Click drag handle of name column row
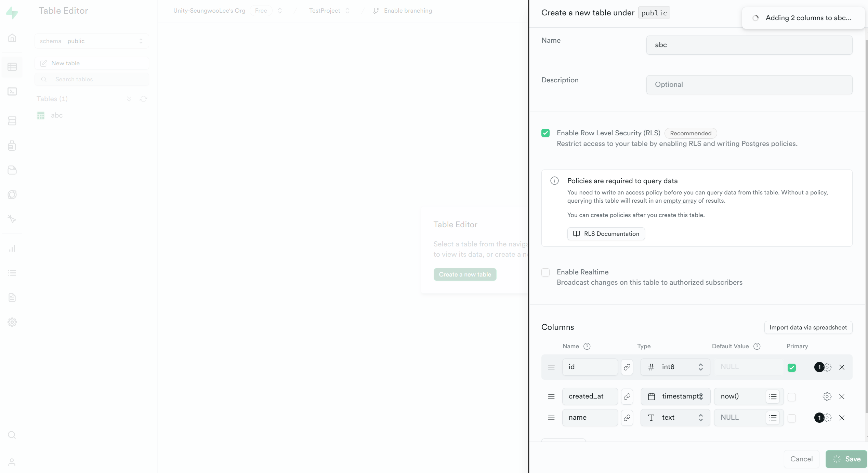Screen dimensions: 868x473 tap(551, 418)
